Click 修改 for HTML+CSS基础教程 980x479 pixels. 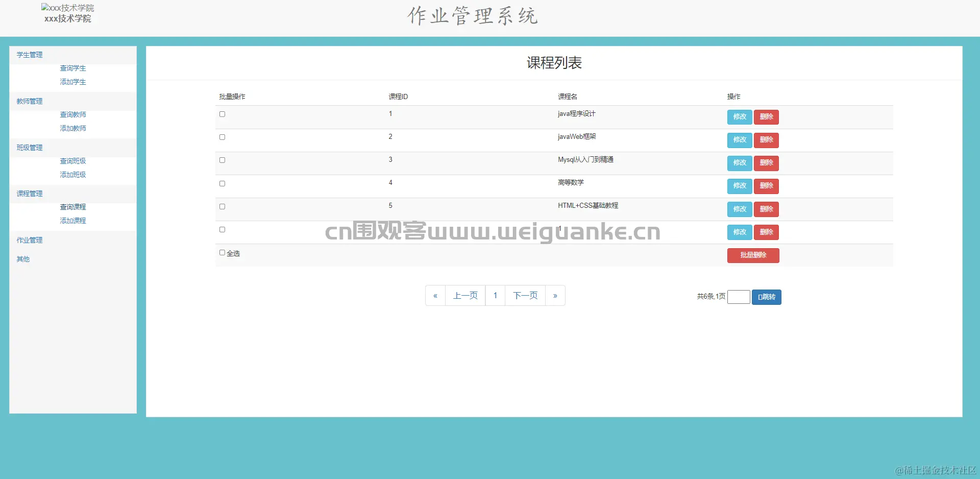tap(740, 209)
